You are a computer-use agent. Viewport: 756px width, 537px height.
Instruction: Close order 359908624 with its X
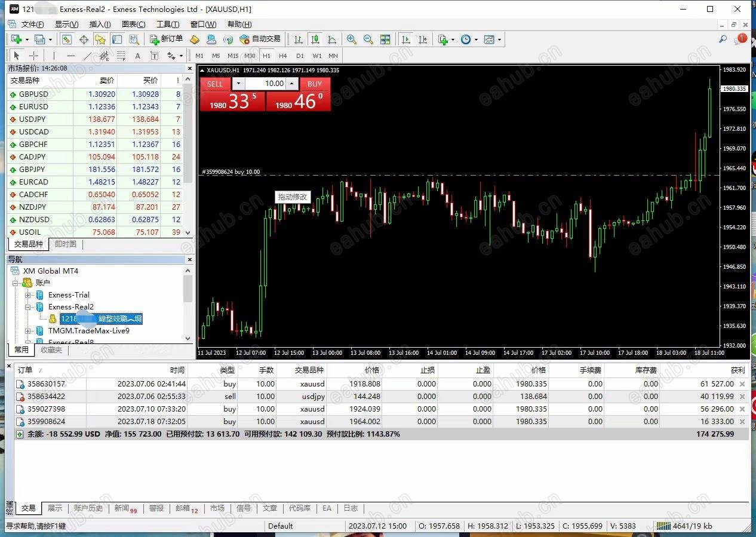pos(742,422)
